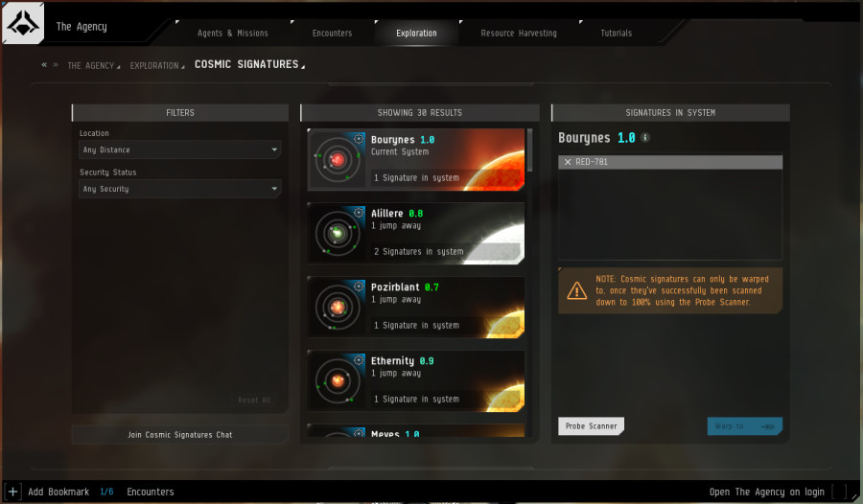863x504 pixels.
Task: Click the 'Security Status' filter label
Action: pyautogui.click(x=107, y=172)
